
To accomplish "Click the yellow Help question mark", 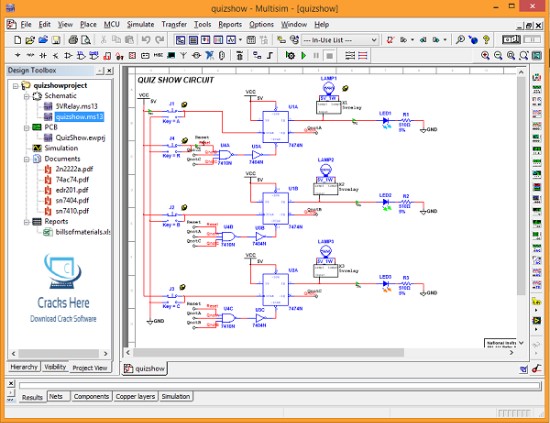I will click(x=486, y=40).
